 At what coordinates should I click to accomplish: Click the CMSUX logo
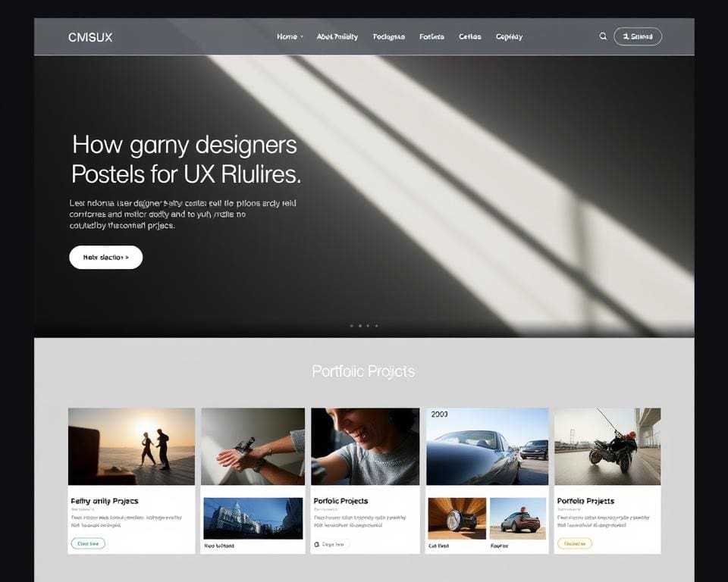click(x=89, y=37)
